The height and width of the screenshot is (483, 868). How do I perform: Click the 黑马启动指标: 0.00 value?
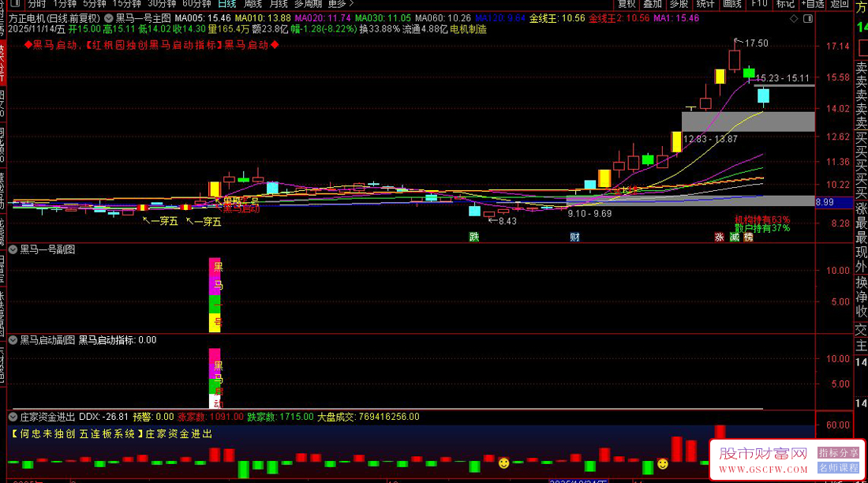click(118, 340)
